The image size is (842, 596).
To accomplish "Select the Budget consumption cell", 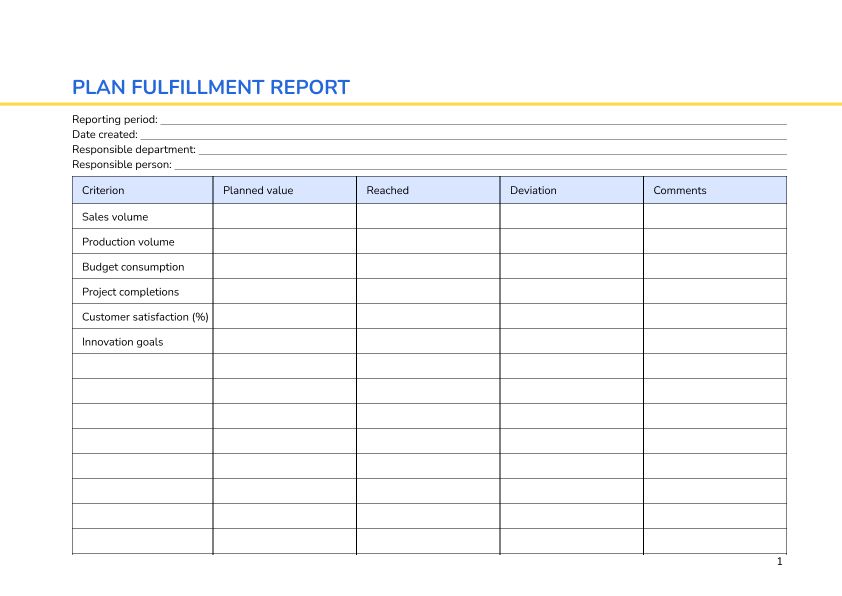I will pos(132,266).
